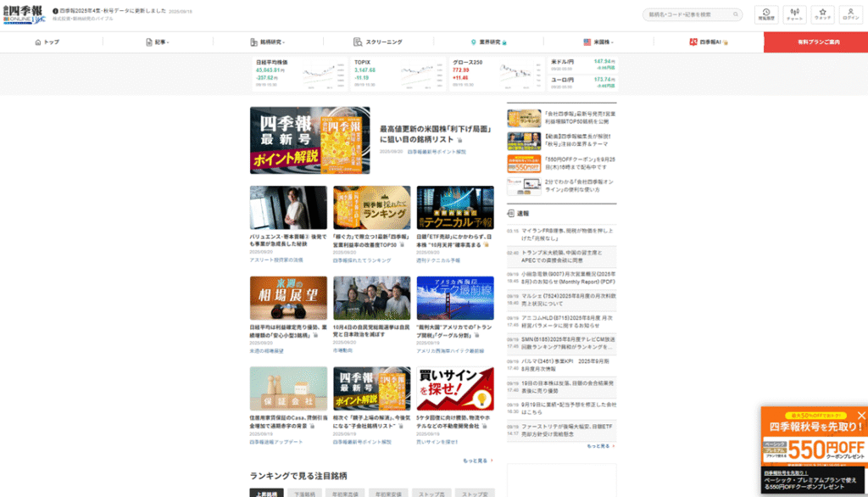This screenshot has width=868, height=497.
Task: Click the ログイン user icon
Action: (850, 13)
